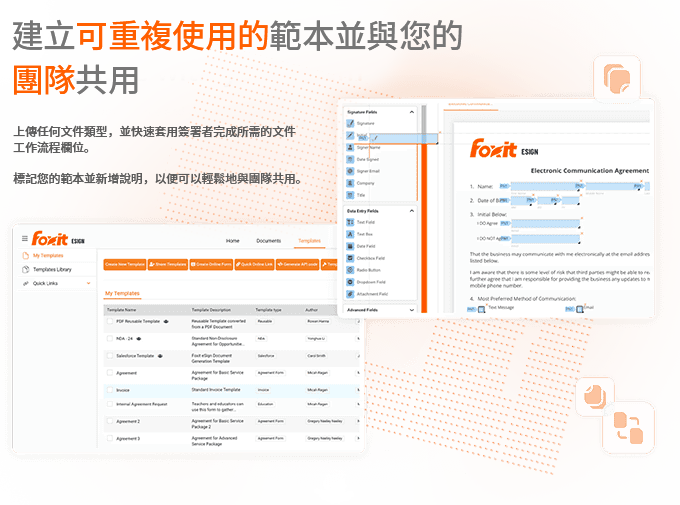Tick the Text Message checkbox in document
Viewport: 680px width, 505px height.
481,309
